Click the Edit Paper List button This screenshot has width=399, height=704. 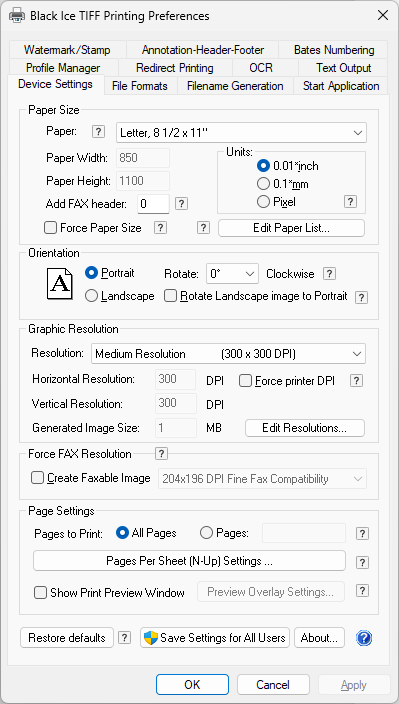click(291, 228)
